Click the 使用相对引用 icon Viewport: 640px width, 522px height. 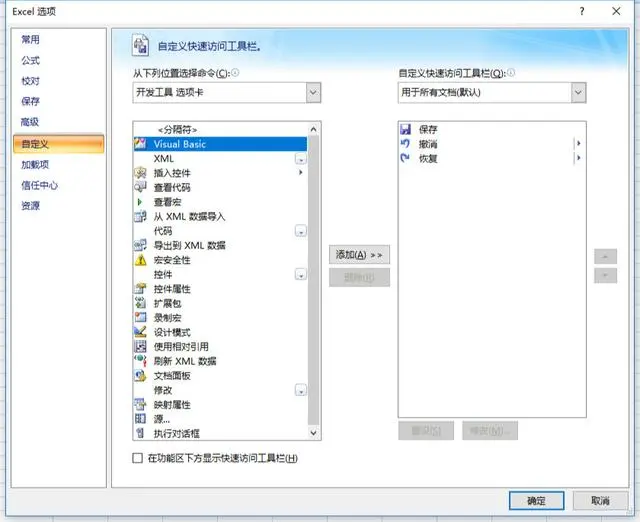(140, 347)
